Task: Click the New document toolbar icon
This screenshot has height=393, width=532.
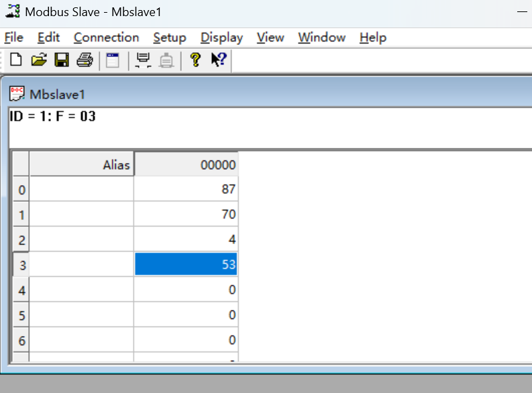Action: (16, 60)
